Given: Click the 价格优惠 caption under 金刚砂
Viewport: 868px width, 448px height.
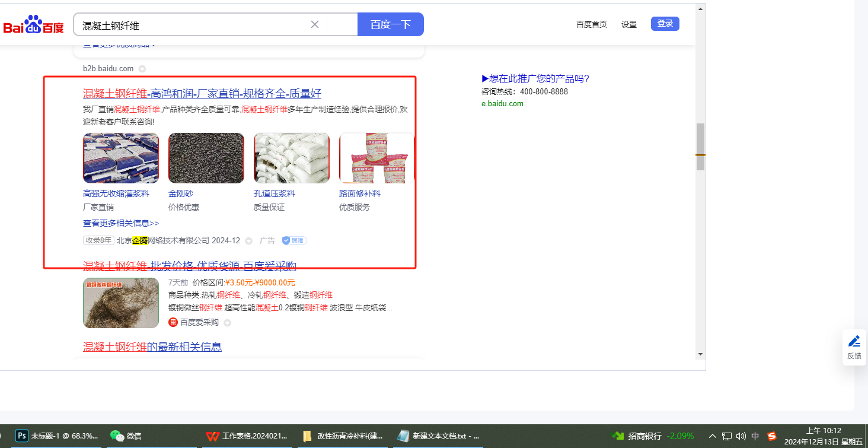Looking at the screenshot, I should click(x=184, y=207).
